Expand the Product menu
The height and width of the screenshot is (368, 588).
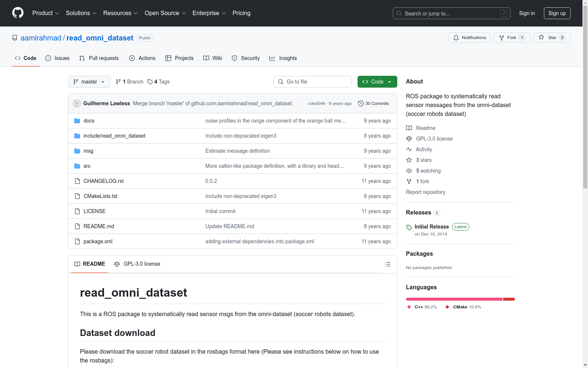pos(46,13)
